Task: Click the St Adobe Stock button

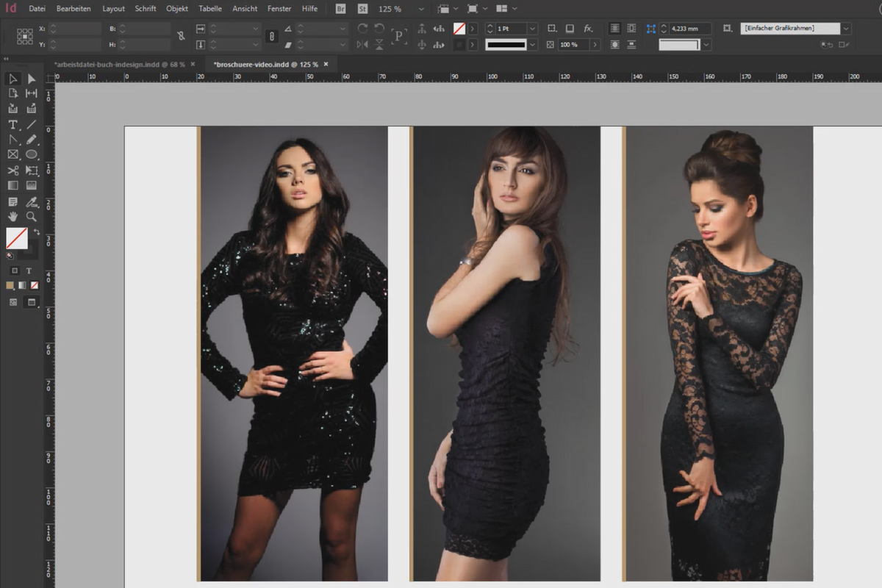Action: point(363,9)
